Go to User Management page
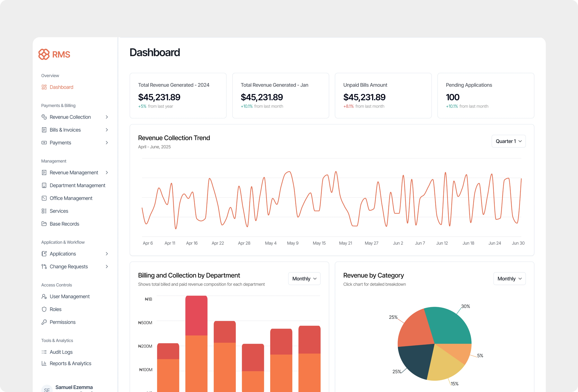The height and width of the screenshot is (392, 578). point(69,297)
